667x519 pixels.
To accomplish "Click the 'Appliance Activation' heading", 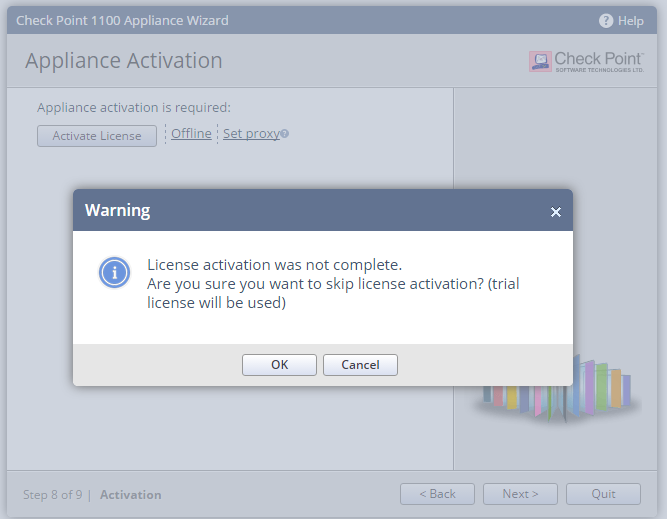I will click(124, 60).
